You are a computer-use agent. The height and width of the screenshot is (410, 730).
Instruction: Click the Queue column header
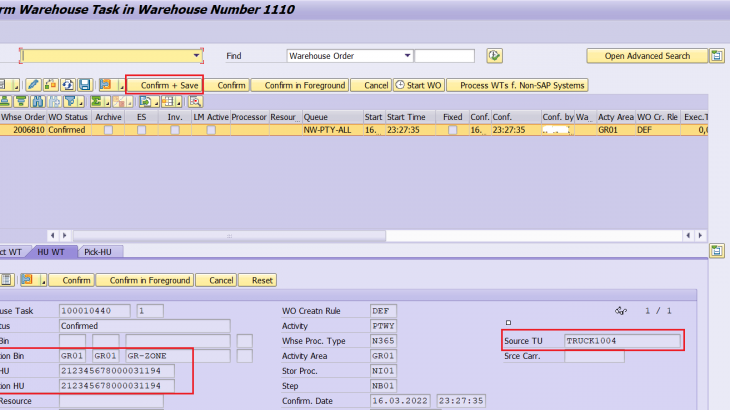pos(332,117)
